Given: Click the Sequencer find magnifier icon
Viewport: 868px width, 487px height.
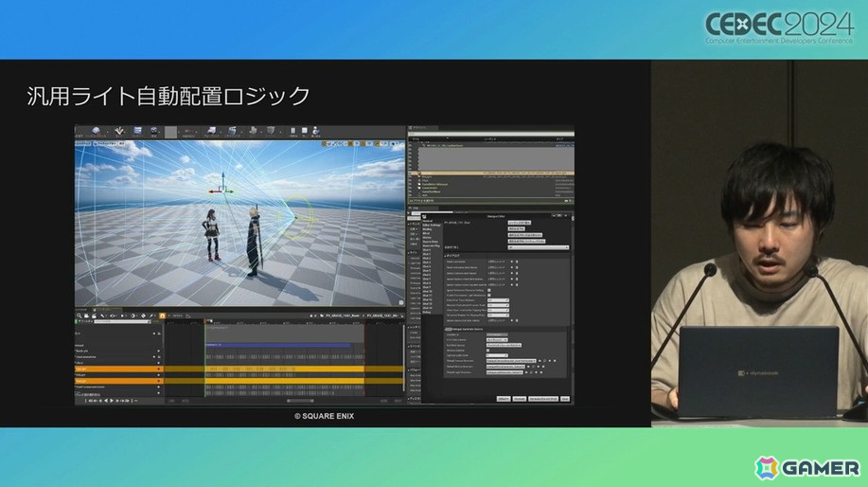Looking at the screenshot, I should point(80,316).
